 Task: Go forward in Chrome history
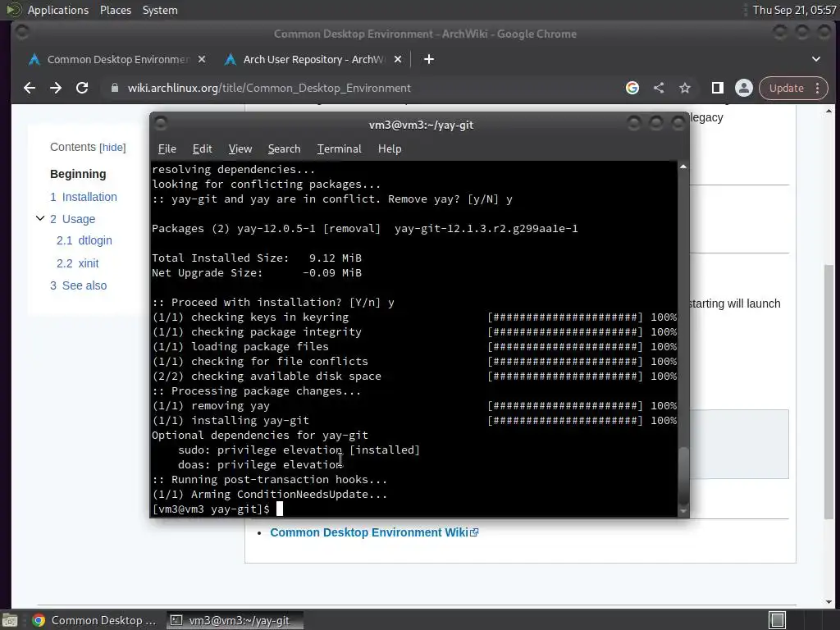[56, 88]
